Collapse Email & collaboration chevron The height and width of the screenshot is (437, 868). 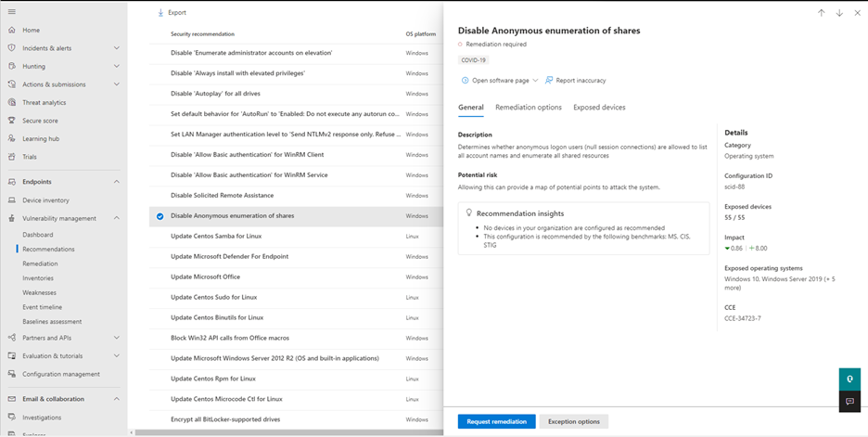[x=117, y=399]
